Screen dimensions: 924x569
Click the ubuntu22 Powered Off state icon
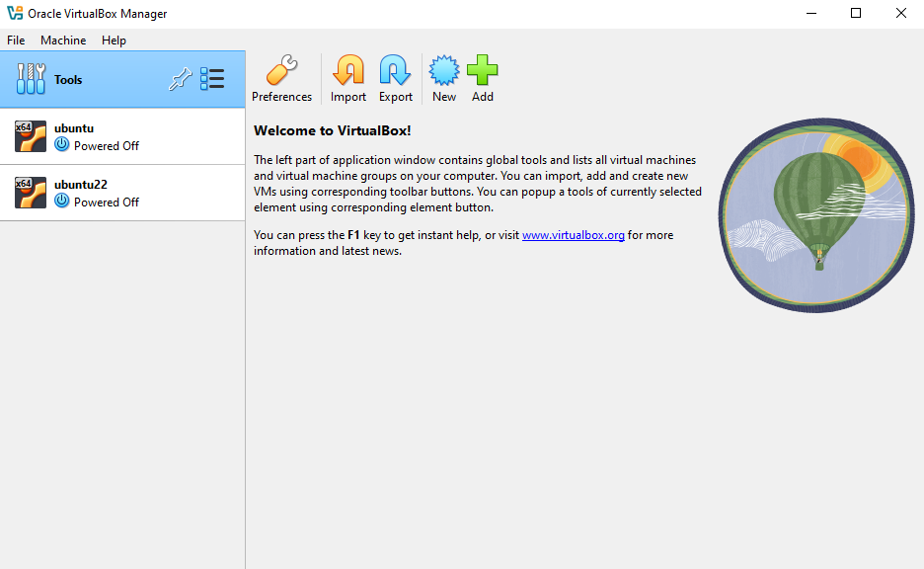[x=62, y=202]
